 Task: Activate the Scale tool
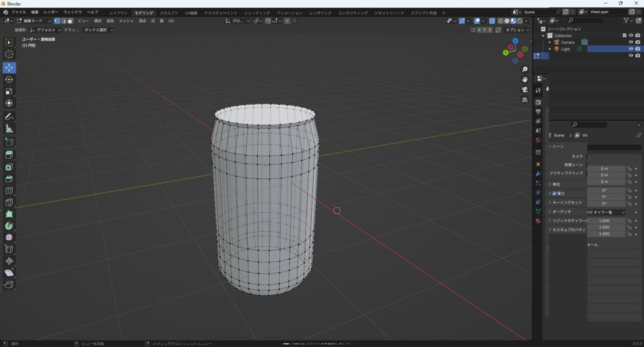pyautogui.click(x=9, y=91)
